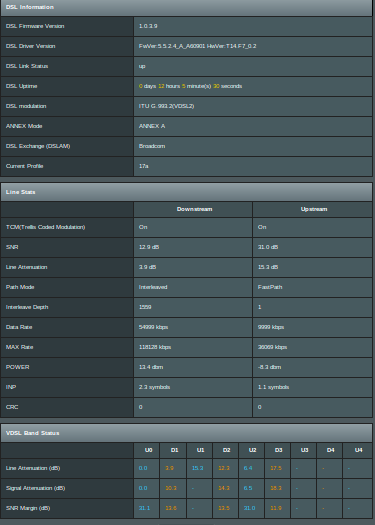The width and height of the screenshot is (375, 525).
Task: Click the DSL Information section header
Action: [186, 7]
